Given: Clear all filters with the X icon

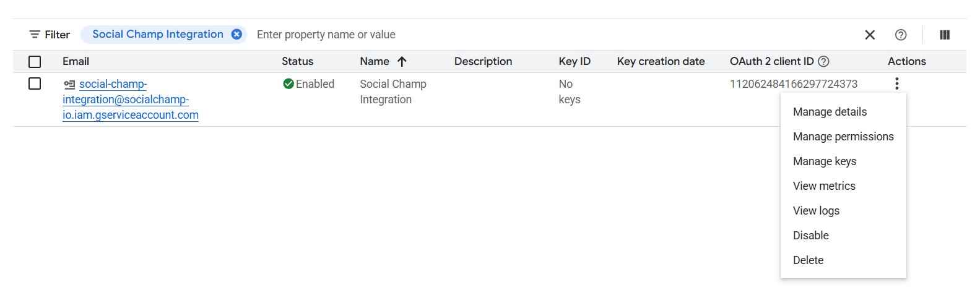Looking at the screenshot, I should click(870, 35).
